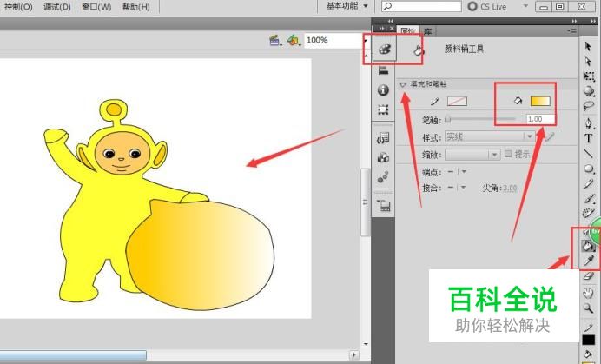Screen dimensions: 601x364
Task: Open the Color panel palette icon
Action: pyautogui.click(x=384, y=49)
